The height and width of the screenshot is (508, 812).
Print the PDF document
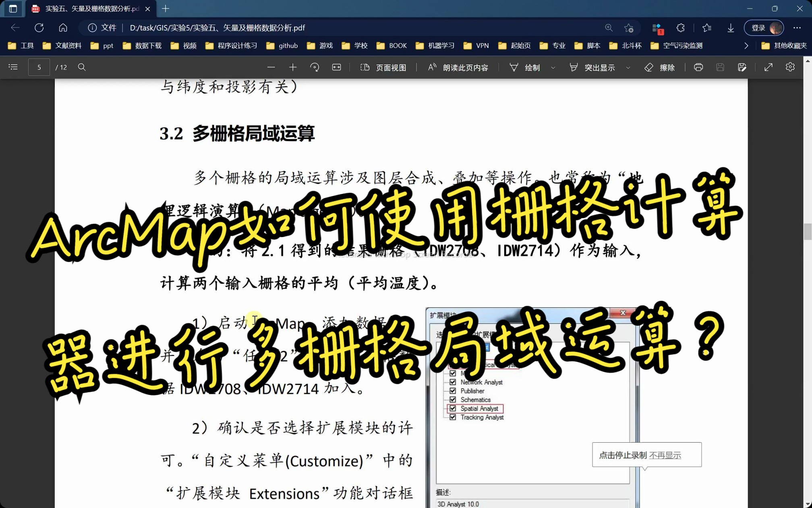[x=698, y=67]
